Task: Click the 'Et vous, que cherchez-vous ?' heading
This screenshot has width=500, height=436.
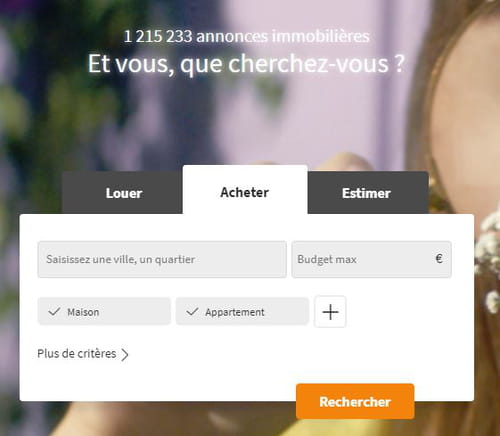Action: coord(247,64)
